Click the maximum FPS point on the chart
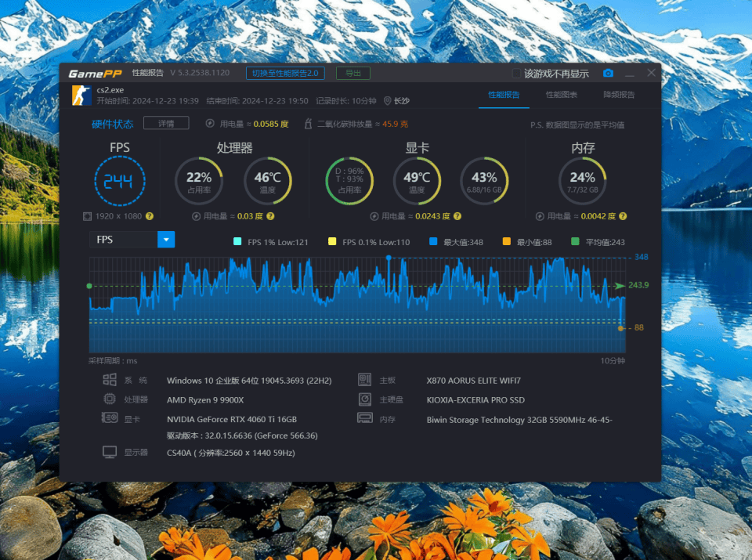 pos(389,258)
